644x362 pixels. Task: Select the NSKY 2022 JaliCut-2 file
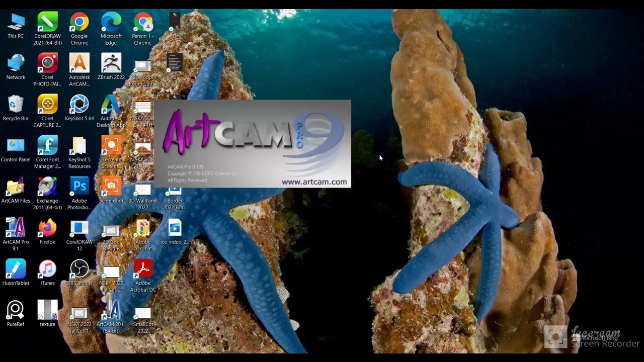[111, 279]
